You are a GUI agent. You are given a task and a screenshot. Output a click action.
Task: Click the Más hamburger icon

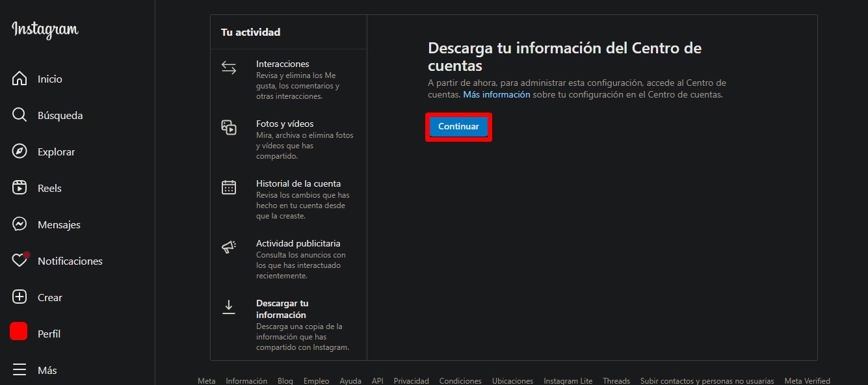pyautogui.click(x=20, y=370)
